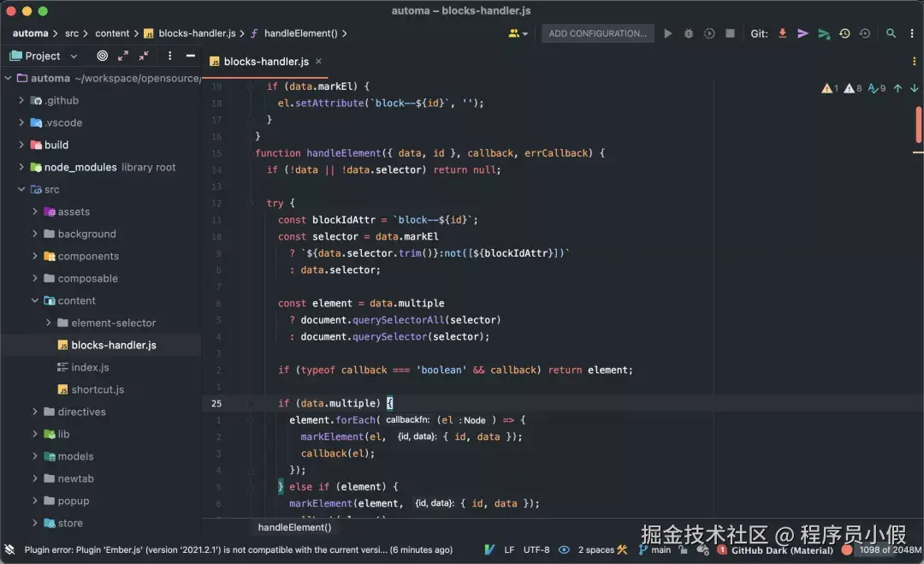
Task: Click the typo count 9 indicator
Action: click(877, 88)
